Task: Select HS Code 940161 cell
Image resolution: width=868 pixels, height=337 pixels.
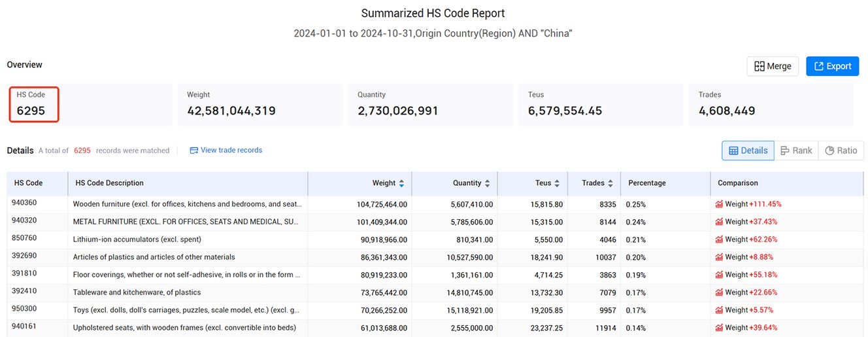Action: (37, 328)
